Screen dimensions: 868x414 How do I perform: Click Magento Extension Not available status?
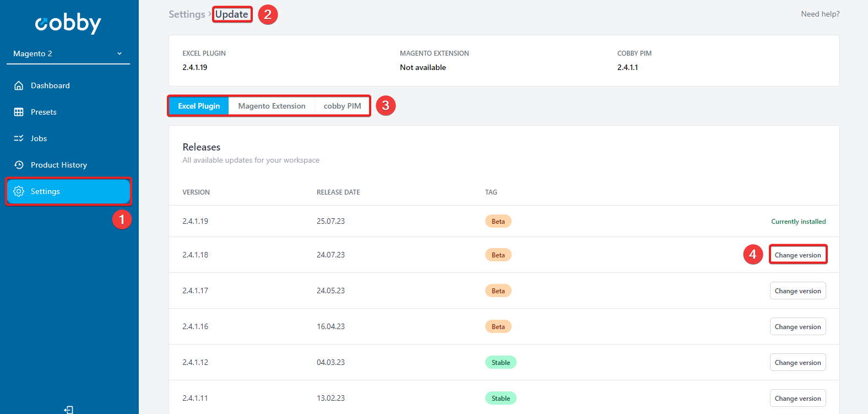423,67
